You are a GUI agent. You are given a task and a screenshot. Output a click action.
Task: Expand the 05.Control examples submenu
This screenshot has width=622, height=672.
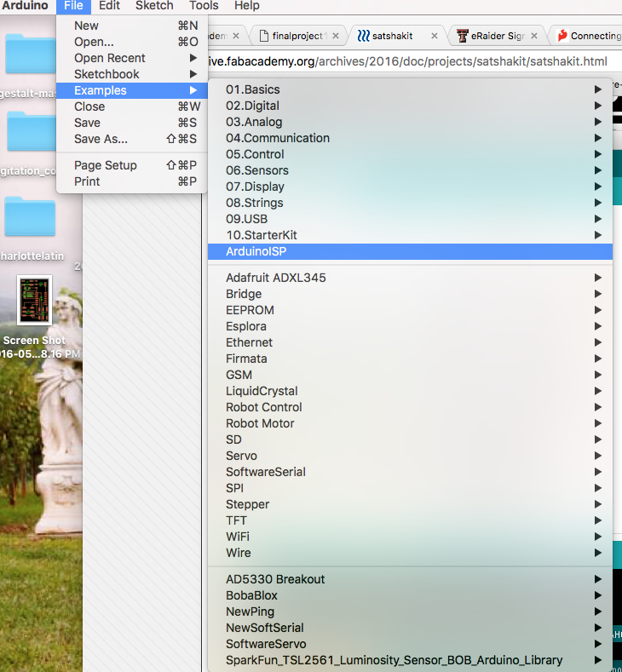[x=410, y=154]
